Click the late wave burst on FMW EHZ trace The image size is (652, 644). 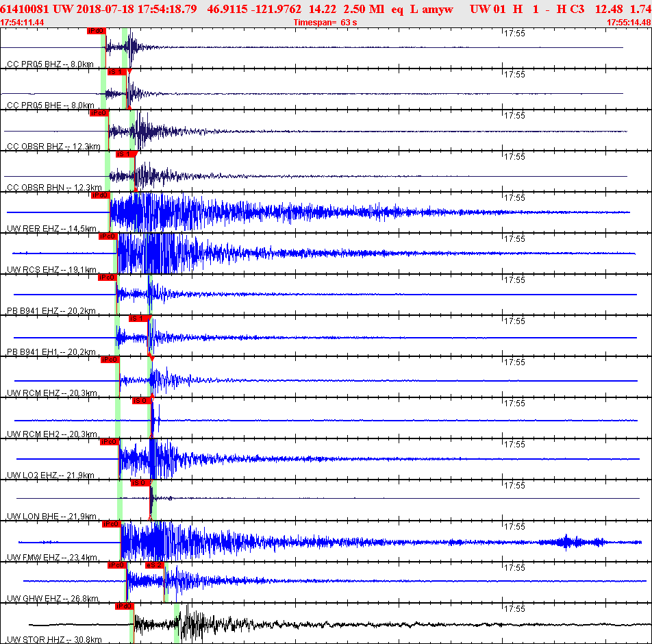[x=573, y=542]
